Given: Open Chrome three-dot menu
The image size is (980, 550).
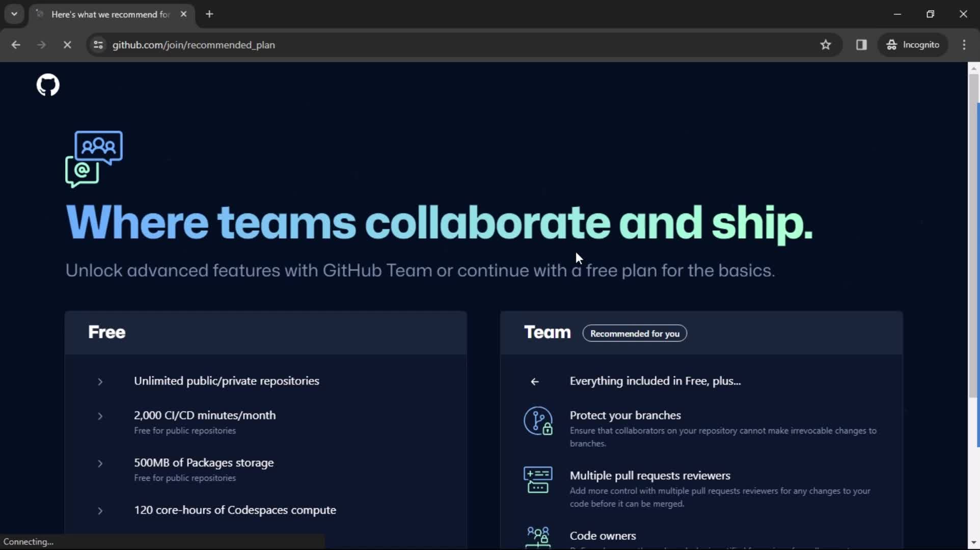Looking at the screenshot, I should (964, 45).
